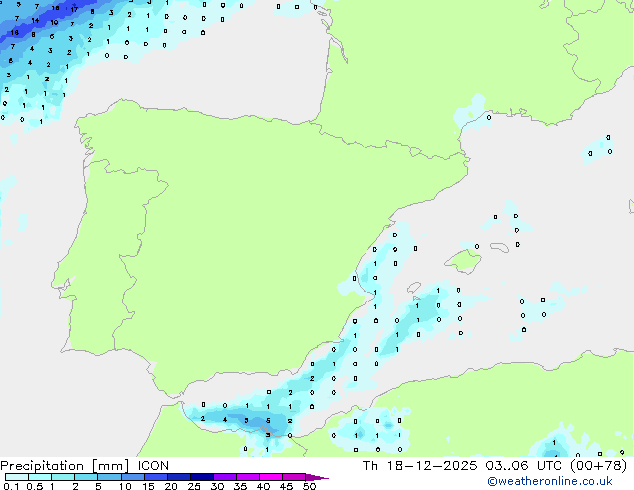The height and width of the screenshot is (490, 634).
Task: Click the "03..06 UTC" time range
Action: click(x=523, y=466)
